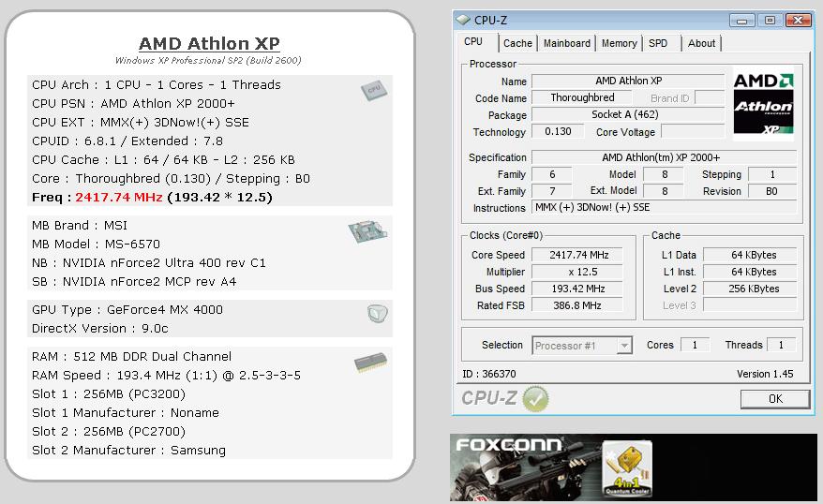Viewport: 823px width, 504px height.
Task: Click the Cores count field
Action: click(x=695, y=345)
